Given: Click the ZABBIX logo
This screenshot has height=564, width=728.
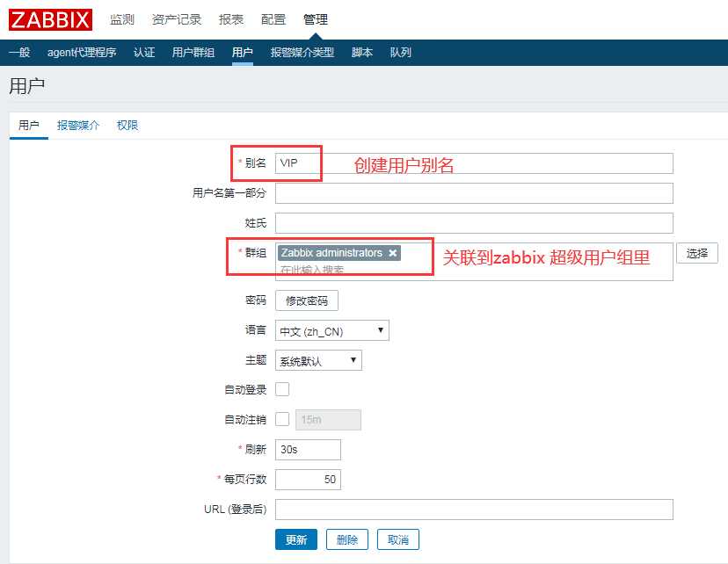Looking at the screenshot, I should pyautogui.click(x=50, y=20).
